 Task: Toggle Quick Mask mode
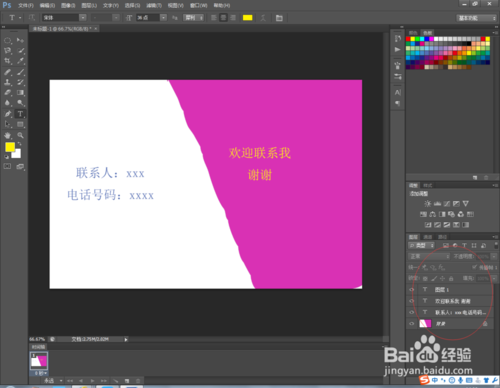point(7,166)
